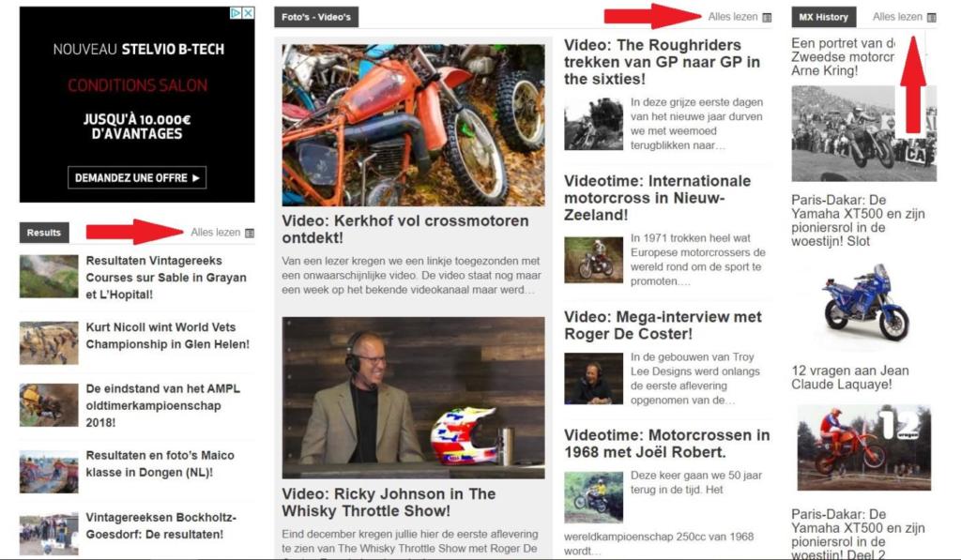Image resolution: width=961 pixels, height=560 pixels.
Task: Open Videotime Motorcrossen in 1968 met Joël Robert
Action: pyautogui.click(x=667, y=444)
